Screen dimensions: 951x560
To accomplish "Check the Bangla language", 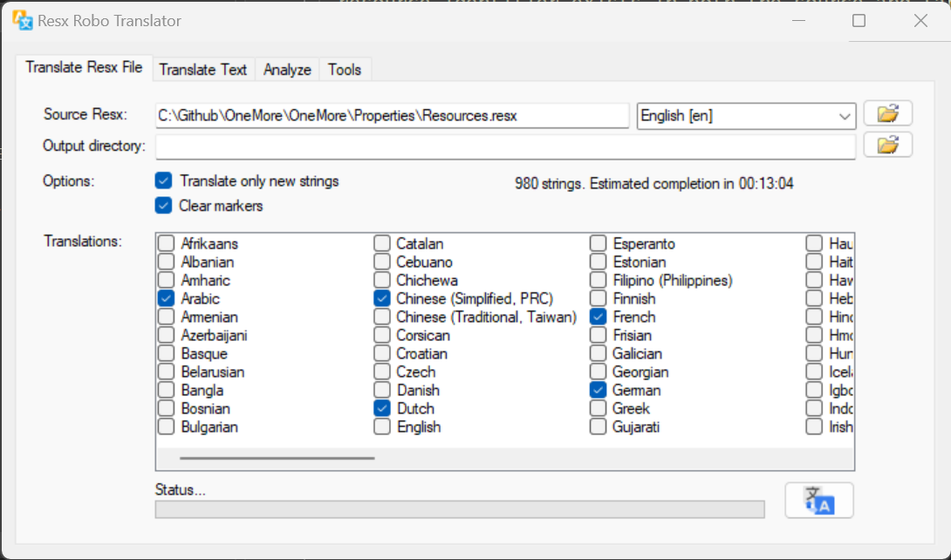I will tap(166, 390).
